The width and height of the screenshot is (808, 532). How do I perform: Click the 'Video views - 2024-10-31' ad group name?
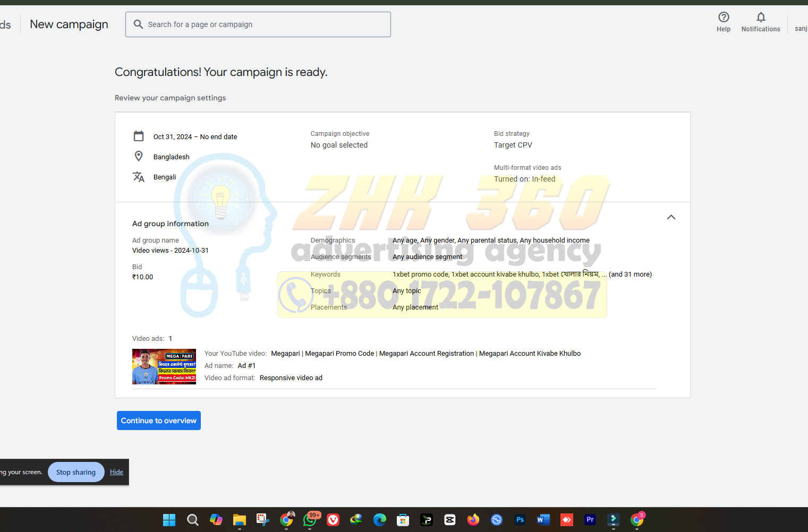coord(171,251)
